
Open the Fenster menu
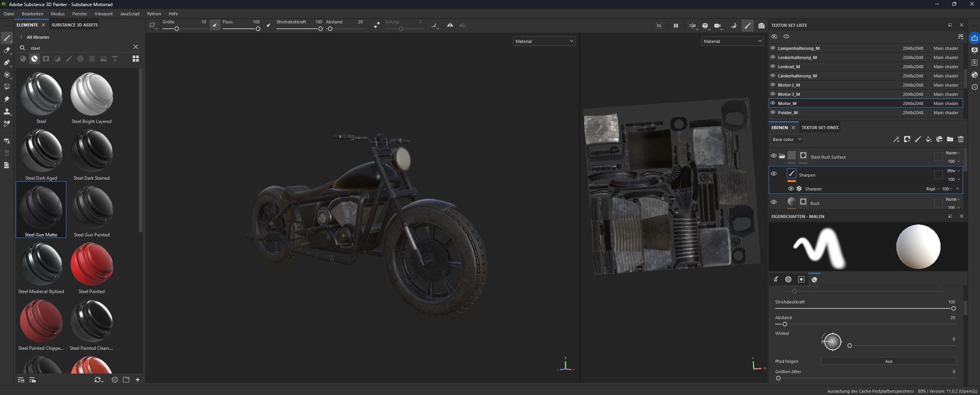click(x=79, y=14)
